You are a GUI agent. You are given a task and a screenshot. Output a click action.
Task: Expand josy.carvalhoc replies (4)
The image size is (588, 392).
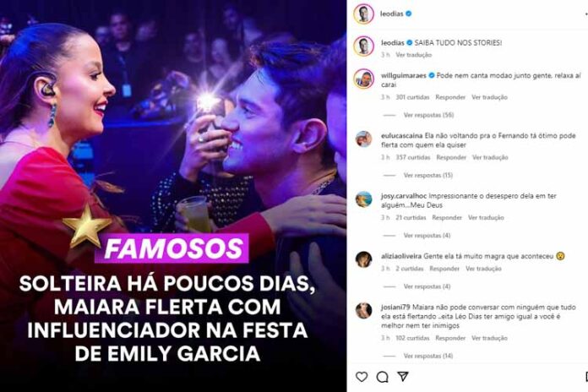pos(427,235)
